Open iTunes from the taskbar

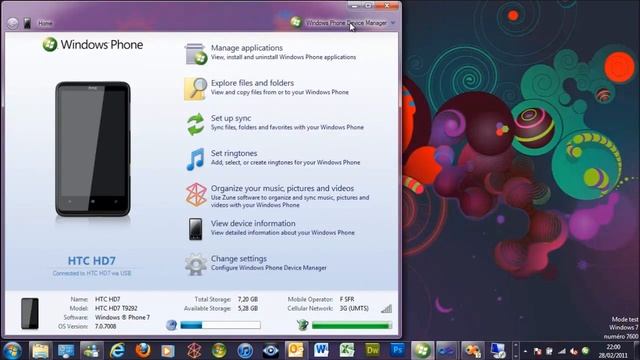245,351
